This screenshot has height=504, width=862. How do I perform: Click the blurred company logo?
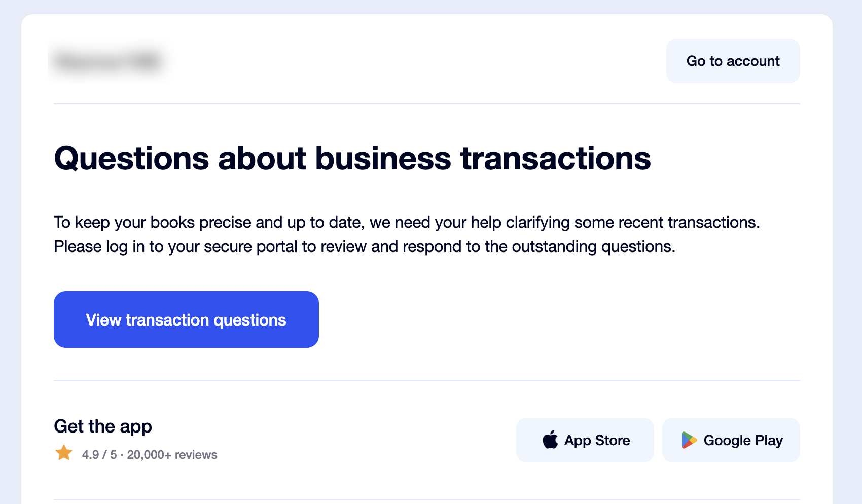coord(108,61)
